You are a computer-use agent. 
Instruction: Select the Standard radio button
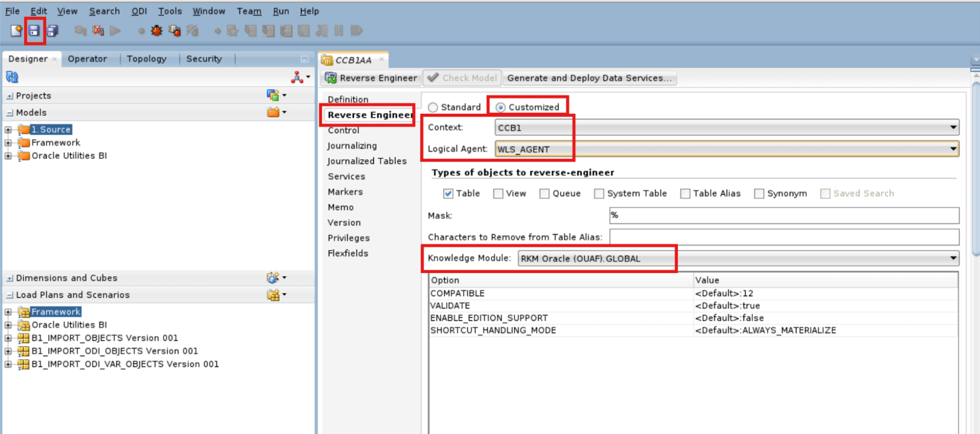(433, 107)
